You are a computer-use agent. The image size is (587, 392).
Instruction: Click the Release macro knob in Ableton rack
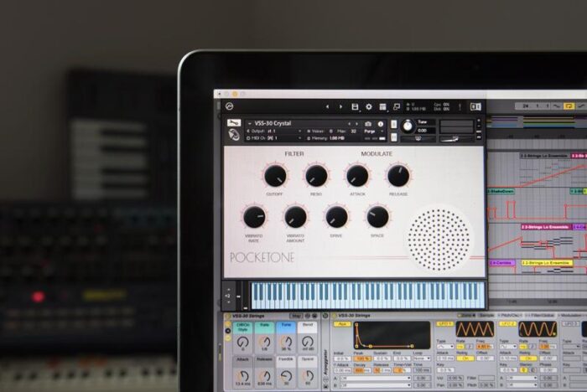coord(264,375)
